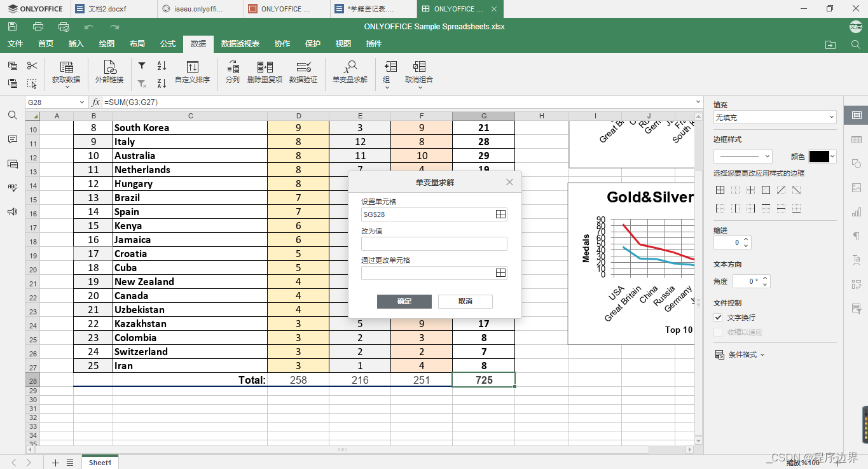Screen dimensions: 868x469
Task: Confirm goal seek with 确定 button
Action: tap(404, 302)
